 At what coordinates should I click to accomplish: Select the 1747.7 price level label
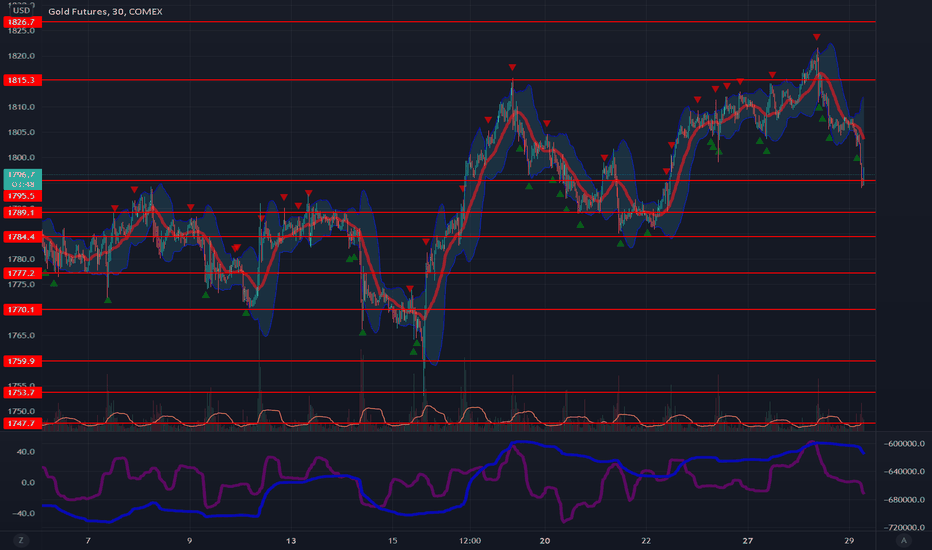(x=23, y=423)
